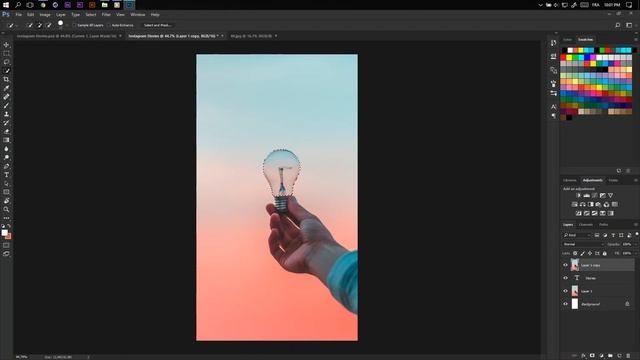
Task: Open the Filter menu
Action: [106, 14]
